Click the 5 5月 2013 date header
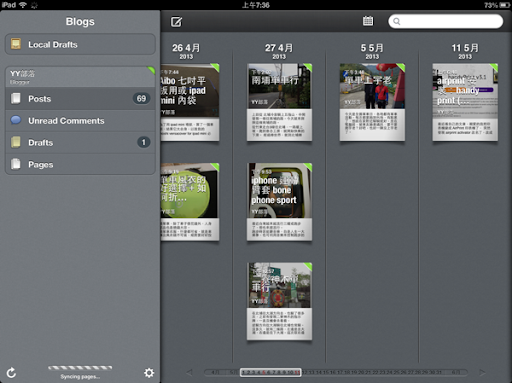512x383 pixels. 372,51
